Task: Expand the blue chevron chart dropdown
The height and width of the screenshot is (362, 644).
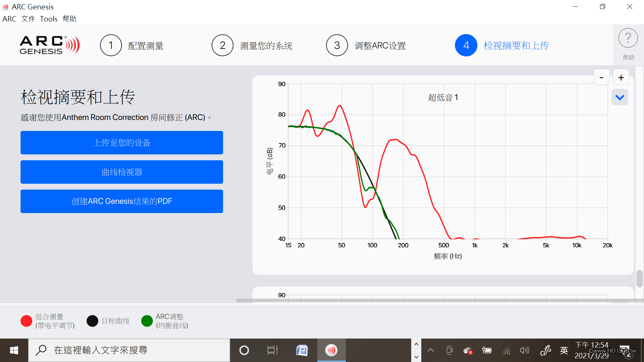Action: coord(620,97)
